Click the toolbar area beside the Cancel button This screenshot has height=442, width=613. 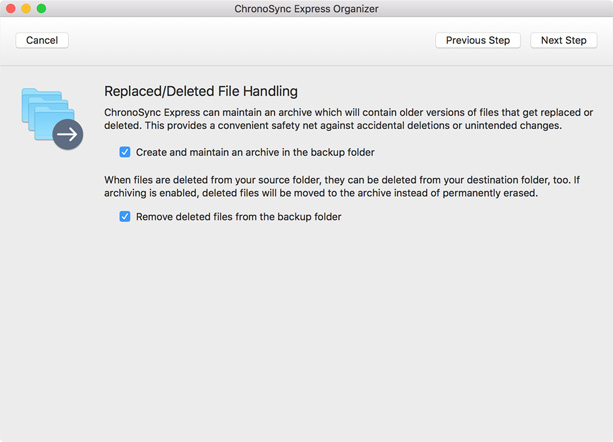click(250, 40)
